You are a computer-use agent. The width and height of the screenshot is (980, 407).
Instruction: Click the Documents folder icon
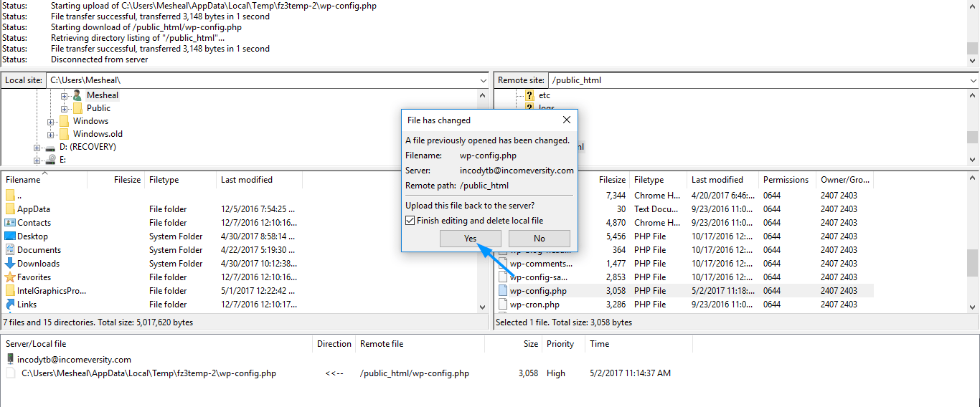tap(10, 250)
